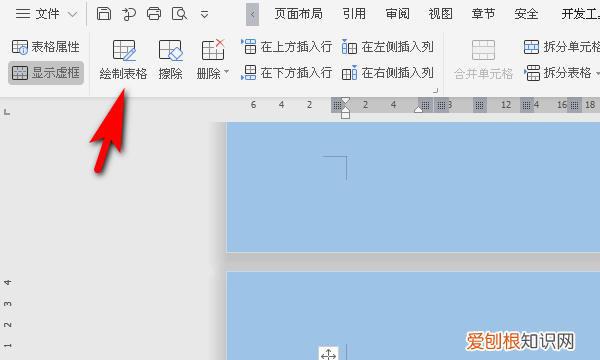
Task: Click the table move handle icon
Action: [328, 353]
